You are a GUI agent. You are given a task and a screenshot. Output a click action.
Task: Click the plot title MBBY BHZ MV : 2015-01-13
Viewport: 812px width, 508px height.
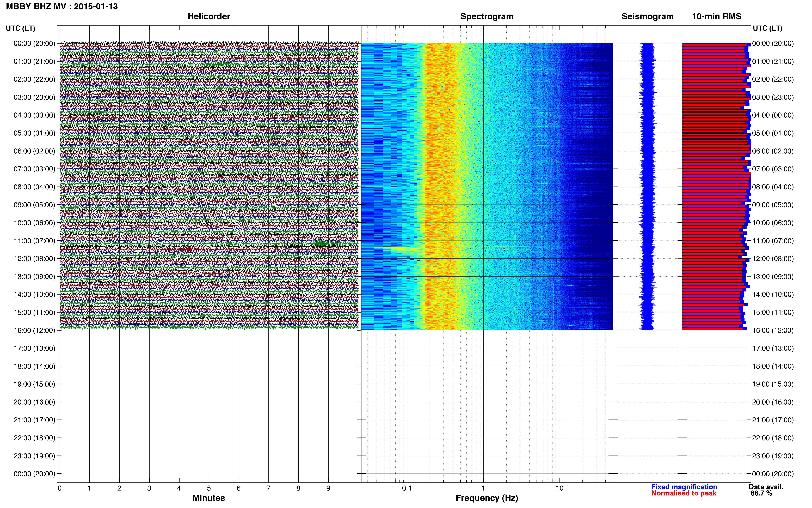click(x=62, y=6)
